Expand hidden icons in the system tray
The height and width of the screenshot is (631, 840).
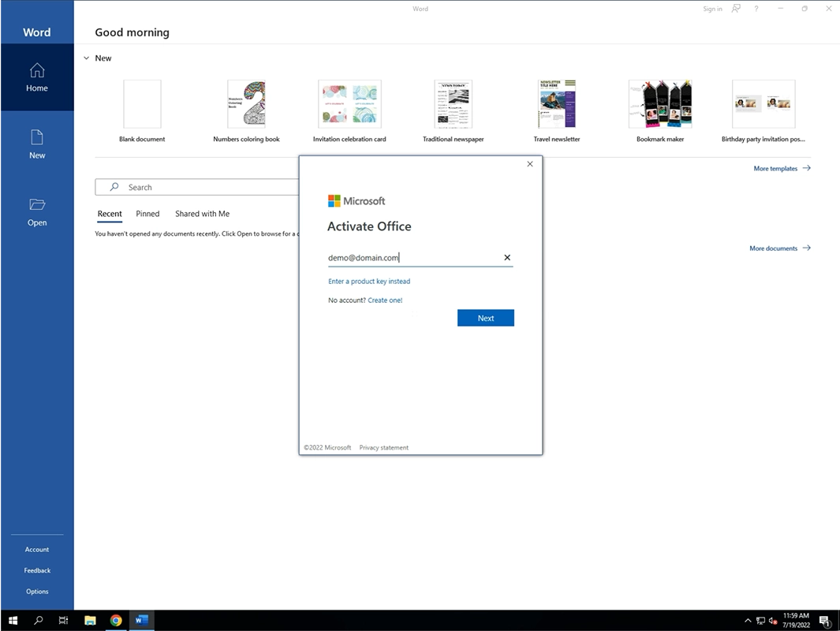point(747,620)
